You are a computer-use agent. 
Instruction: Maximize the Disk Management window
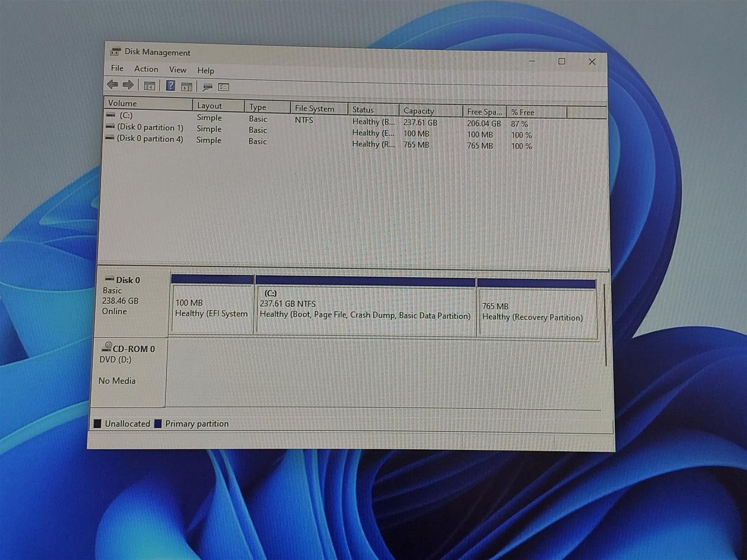point(562,61)
